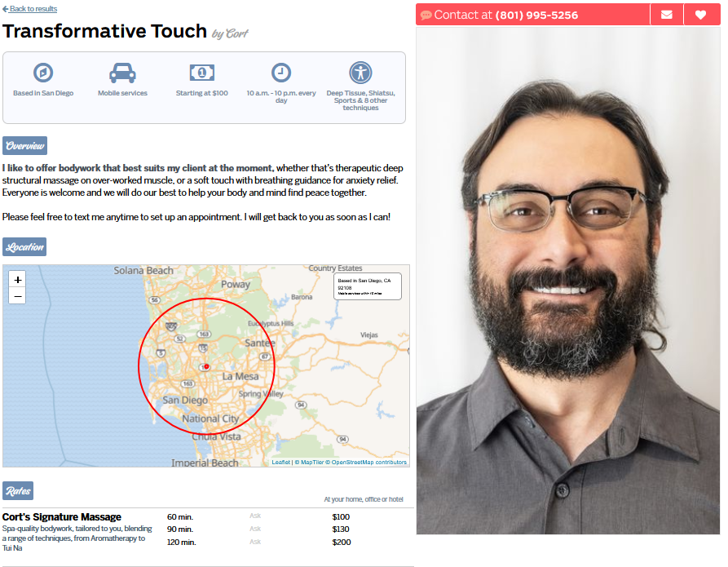The image size is (728, 567).
Task: Click the envelope email icon
Action: tap(667, 15)
